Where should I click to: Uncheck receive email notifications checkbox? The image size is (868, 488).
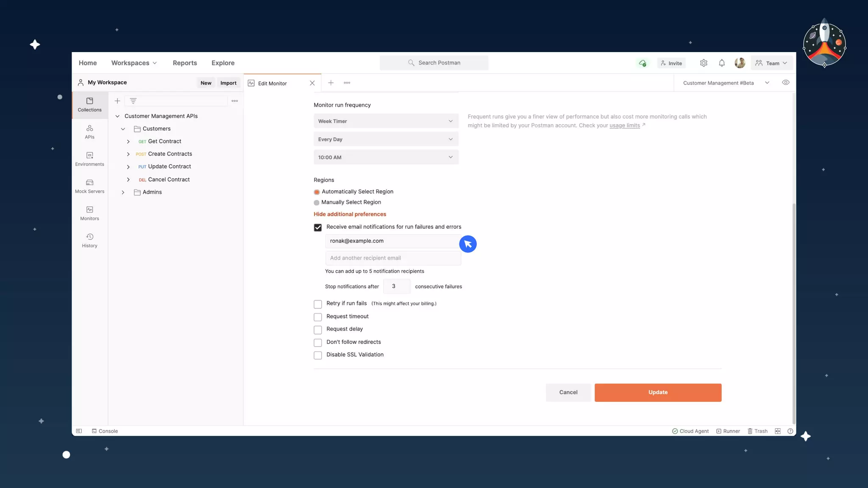317,227
